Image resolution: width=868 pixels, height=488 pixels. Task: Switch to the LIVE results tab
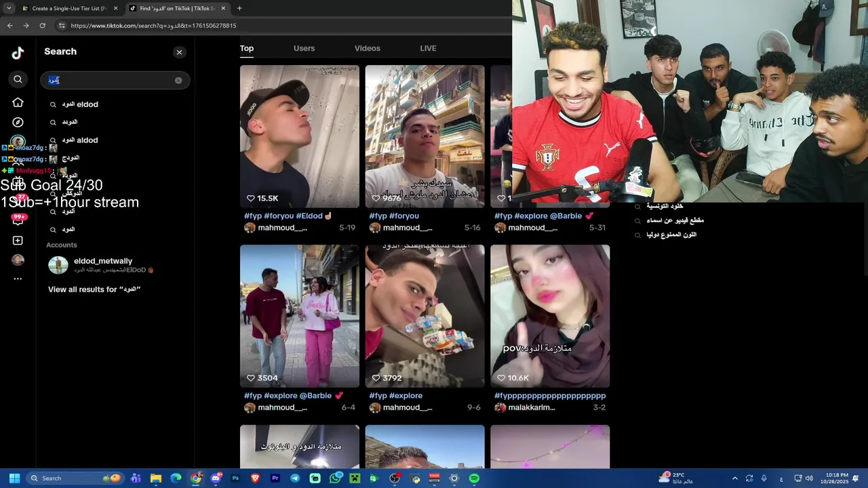(428, 48)
